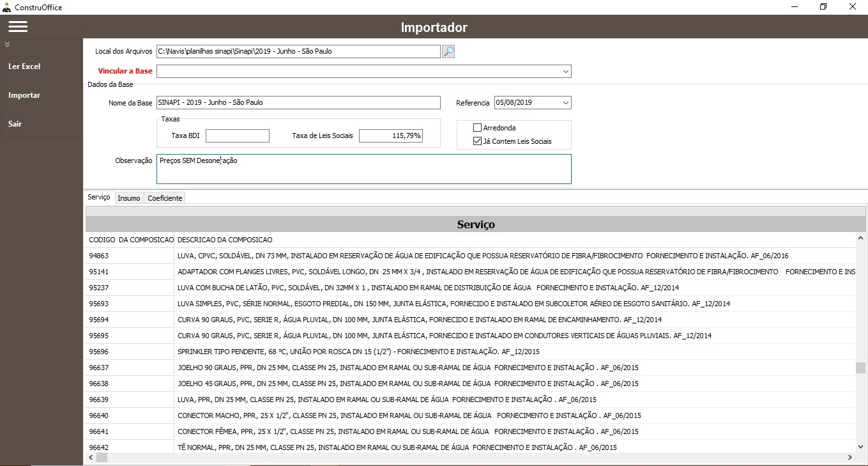The width and height of the screenshot is (868, 466).
Task: Click the horizontal scrollbar thumb
Action: pyautogui.click(x=102, y=458)
